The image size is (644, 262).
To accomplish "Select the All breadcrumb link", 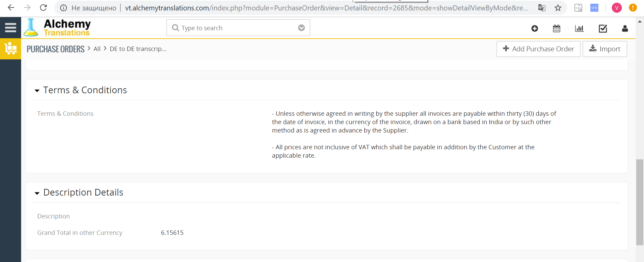I will [x=97, y=49].
